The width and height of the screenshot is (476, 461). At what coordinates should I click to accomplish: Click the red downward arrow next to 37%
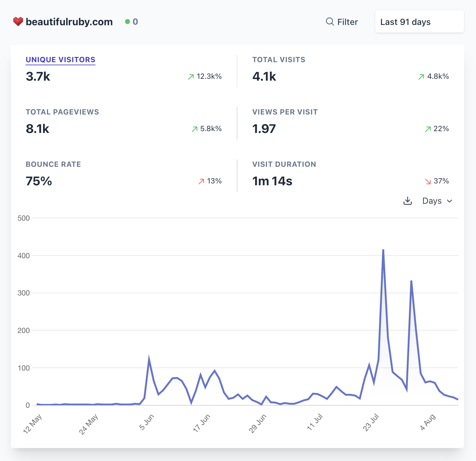[x=428, y=181]
